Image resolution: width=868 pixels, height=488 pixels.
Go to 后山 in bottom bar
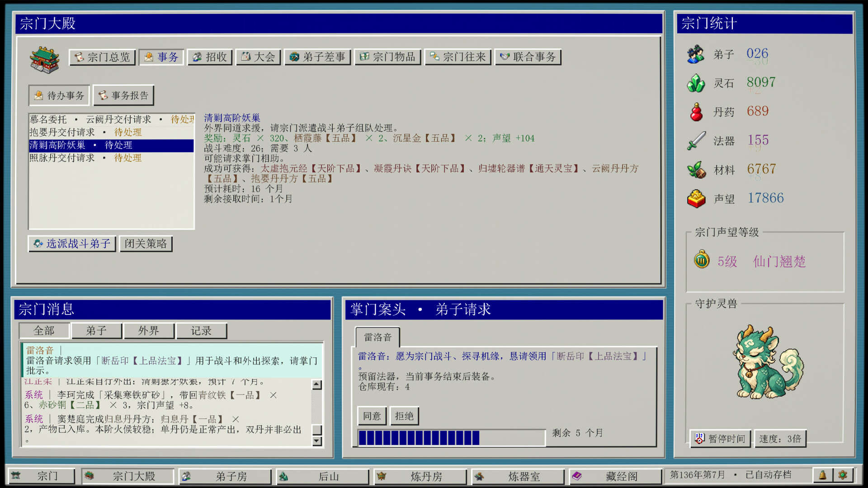point(323,476)
